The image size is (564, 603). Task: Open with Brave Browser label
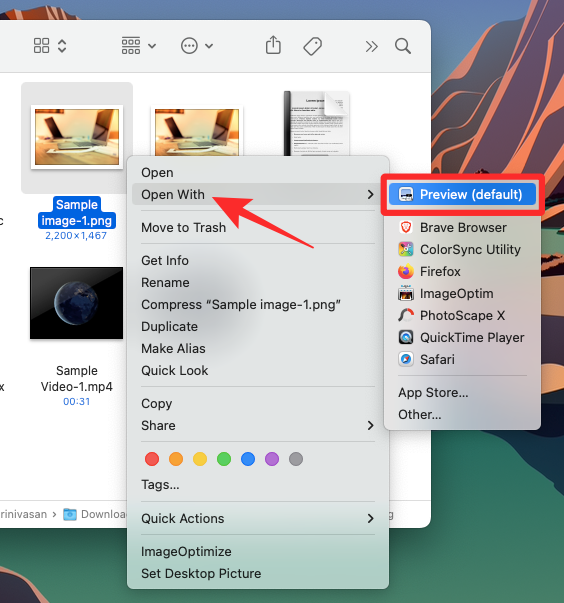[x=463, y=227]
